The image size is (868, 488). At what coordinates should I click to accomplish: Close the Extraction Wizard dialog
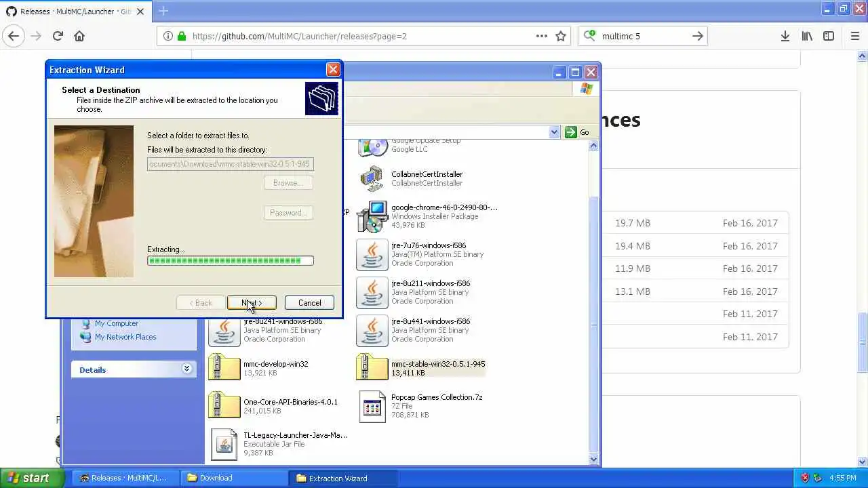click(333, 70)
